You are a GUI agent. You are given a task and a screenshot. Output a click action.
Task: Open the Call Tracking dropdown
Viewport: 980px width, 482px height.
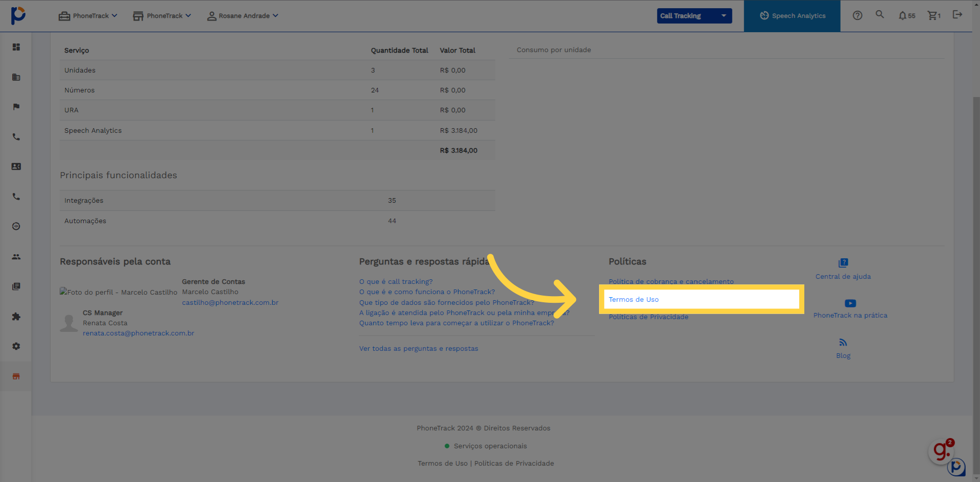pos(695,16)
